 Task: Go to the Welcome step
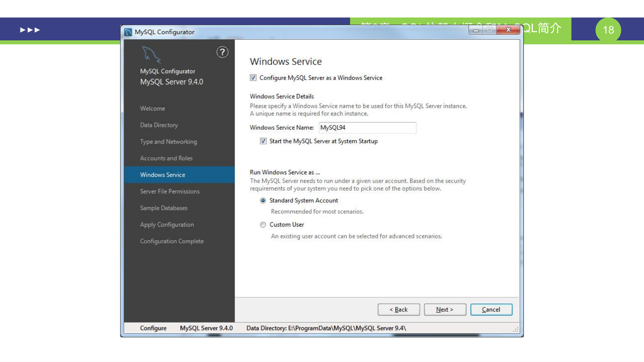[x=152, y=108]
